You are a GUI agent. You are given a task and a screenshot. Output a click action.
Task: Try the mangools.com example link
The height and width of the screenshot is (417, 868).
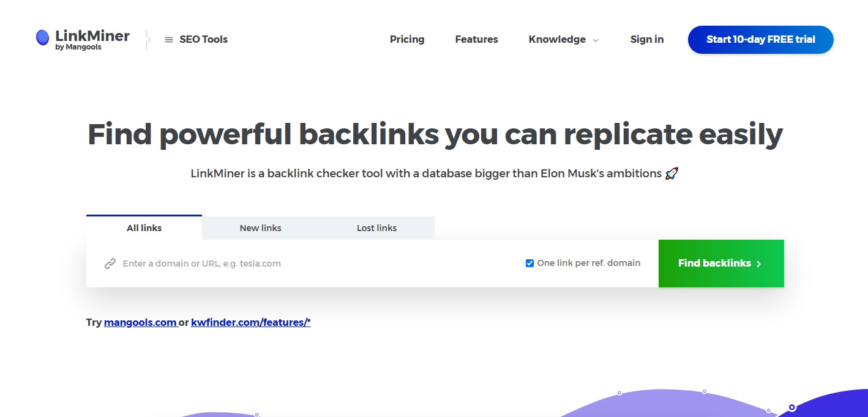(140, 322)
